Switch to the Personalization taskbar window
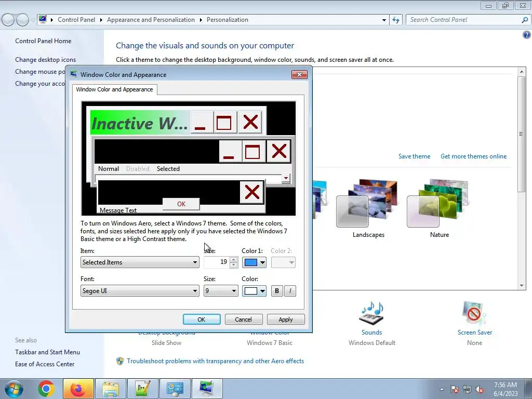 coord(207,389)
